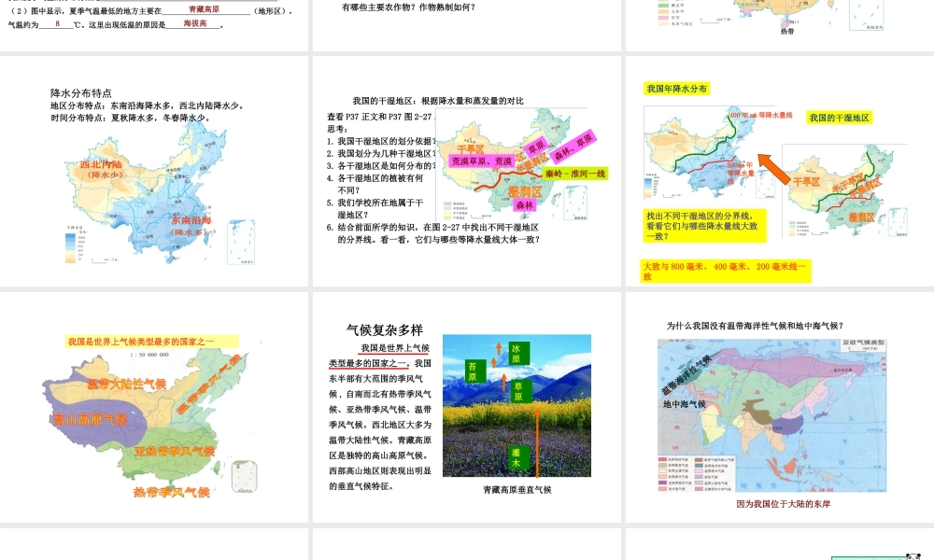The width and height of the screenshot is (934, 560).
Task: Open the climate types map slide thumbnail
Action: click(x=154, y=407)
